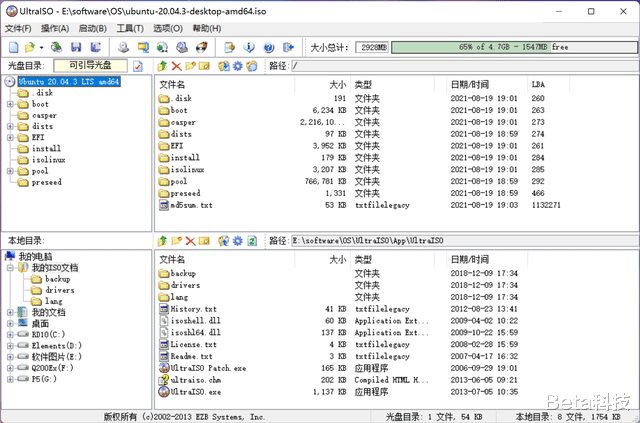Screen dimensions: 640x423
Task: Expand the dists folder in ISO tree
Action: point(10,126)
